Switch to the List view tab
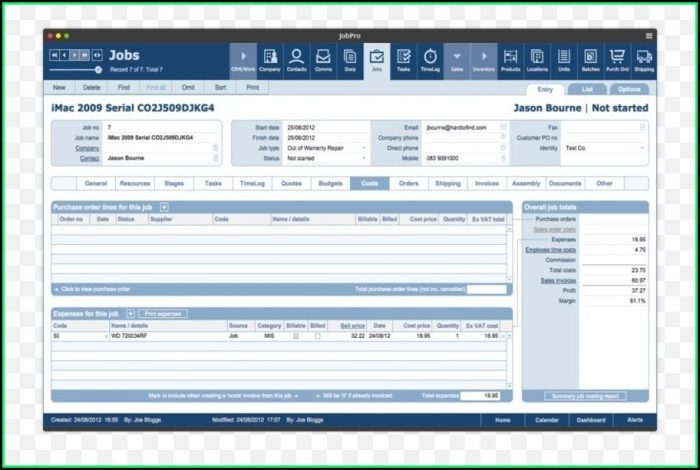The height and width of the screenshot is (470, 700). coord(587,89)
